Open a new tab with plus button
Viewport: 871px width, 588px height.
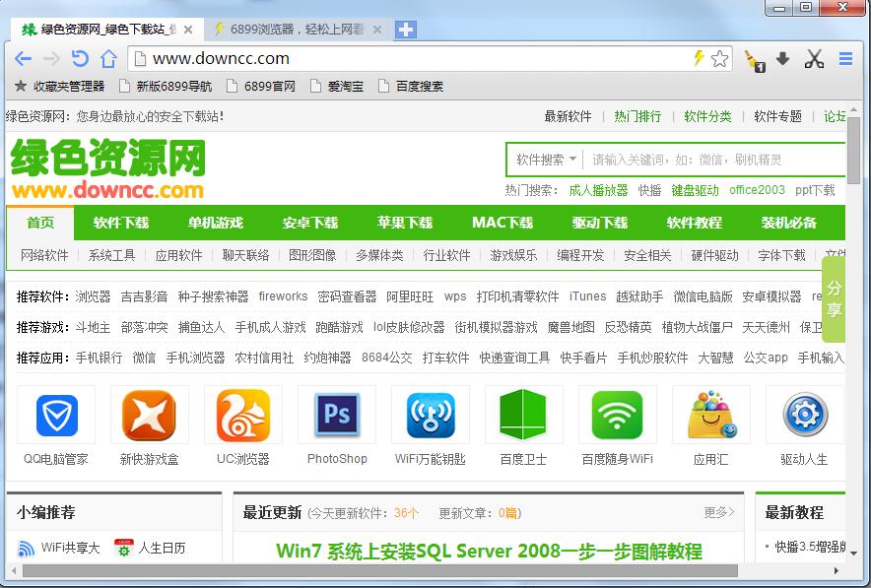(x=406, y=30)
